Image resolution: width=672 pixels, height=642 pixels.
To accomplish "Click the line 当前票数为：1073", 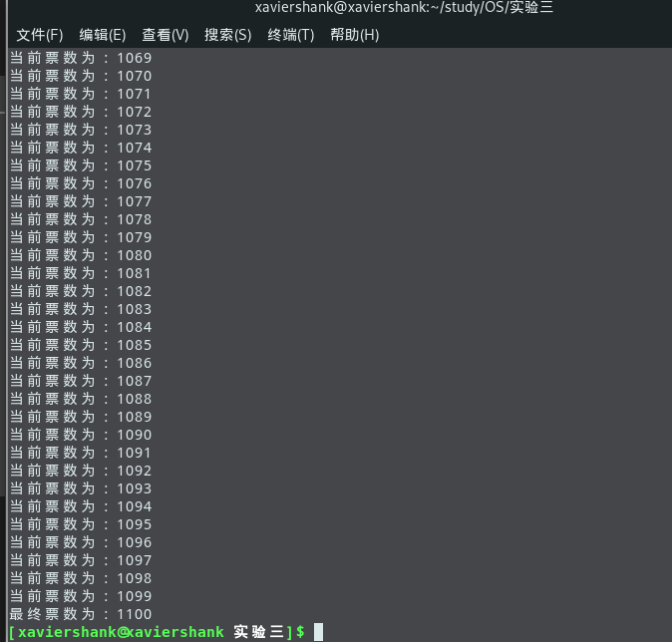I will click(x=81, y=130).
